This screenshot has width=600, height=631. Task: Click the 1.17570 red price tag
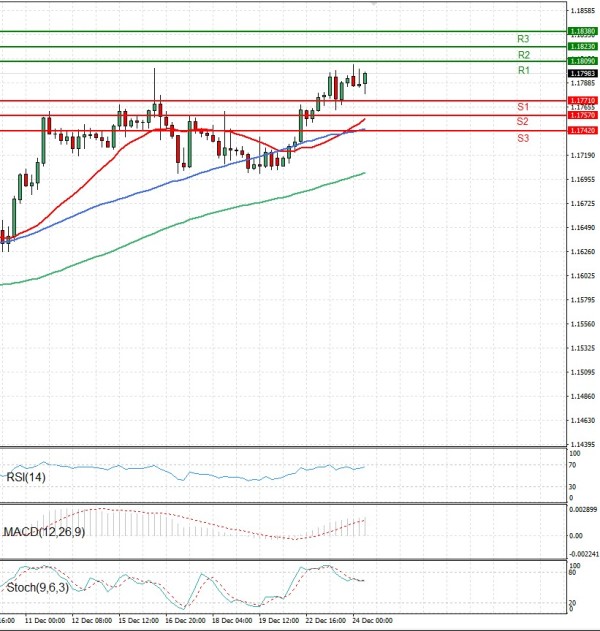(x=582, y=115)
